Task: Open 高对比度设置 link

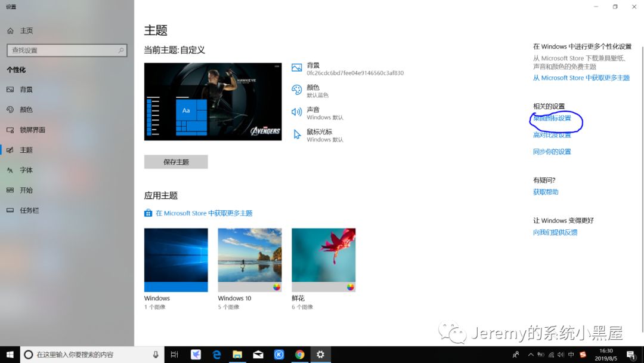Action: coord(552,135)
